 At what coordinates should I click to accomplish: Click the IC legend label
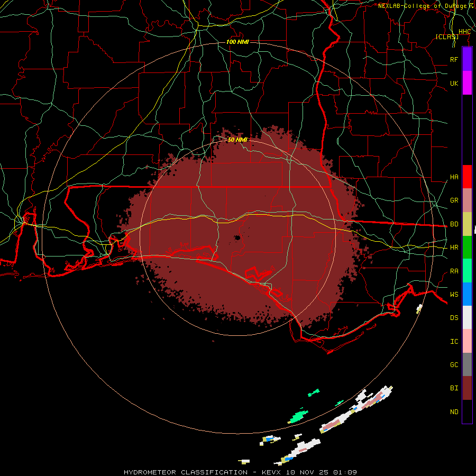(x=454, y=342)
